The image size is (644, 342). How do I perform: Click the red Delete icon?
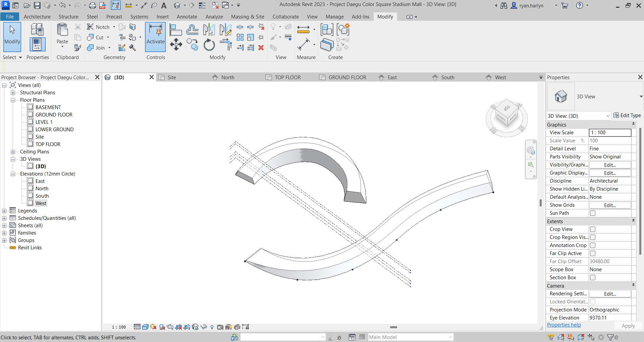[x=261, y=48]
